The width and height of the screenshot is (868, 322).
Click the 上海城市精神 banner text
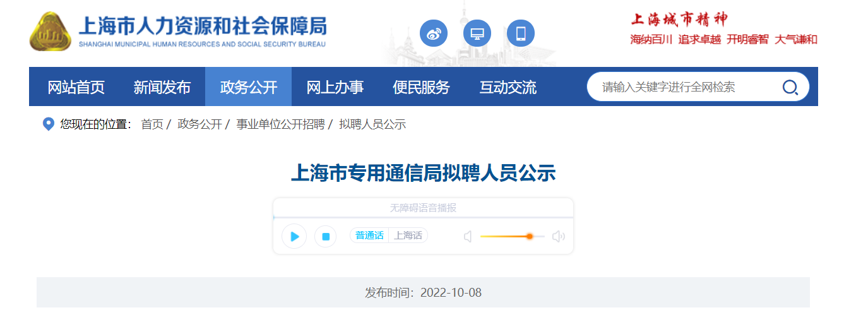pyautogui.click(x=679, y=19)
